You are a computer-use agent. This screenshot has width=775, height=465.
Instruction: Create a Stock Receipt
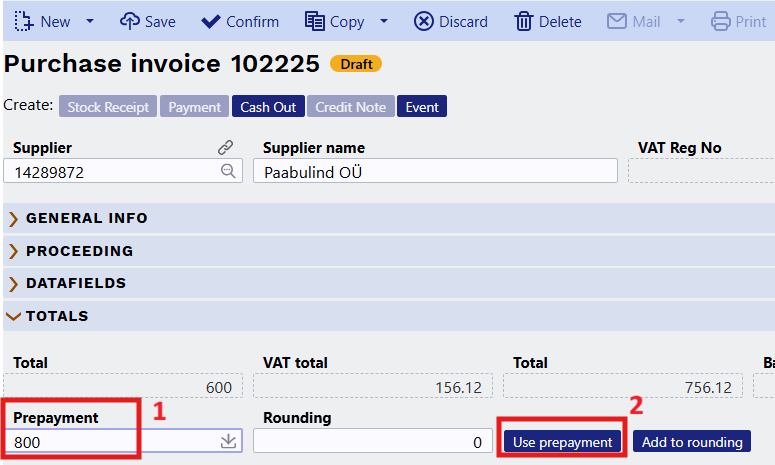[x=108, y=107]
